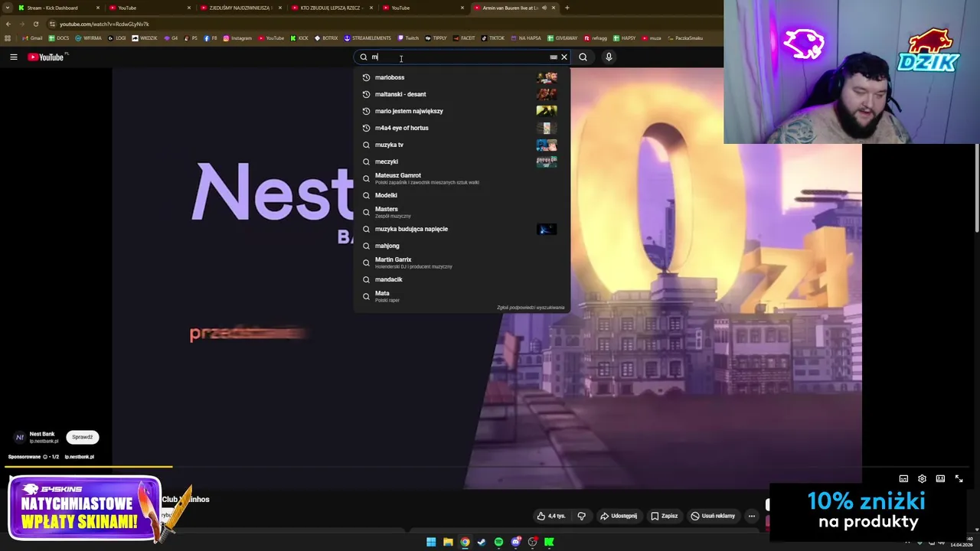Clear the search box with the X
The height and width of the screenshot is (551, 980).
[564, 57]
